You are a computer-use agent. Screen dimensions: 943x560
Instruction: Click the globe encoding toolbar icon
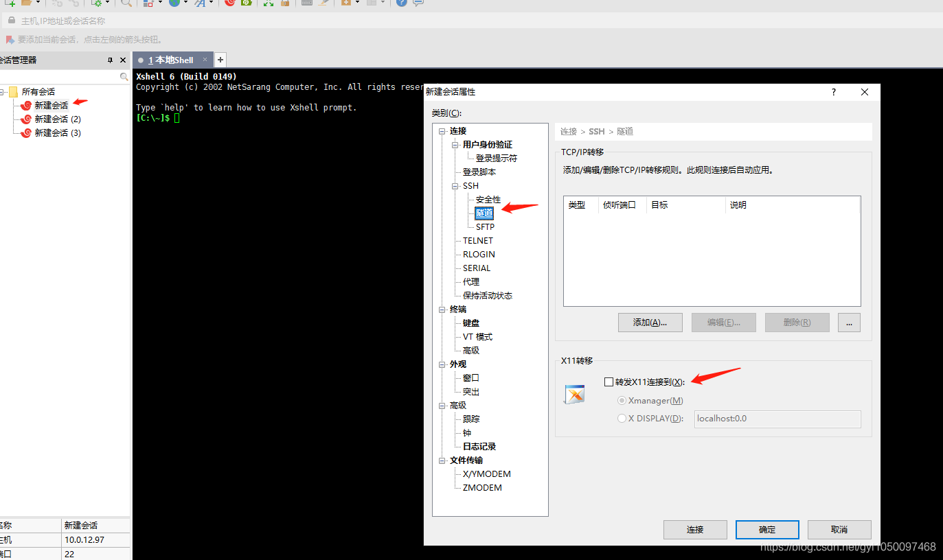[174, 3]
